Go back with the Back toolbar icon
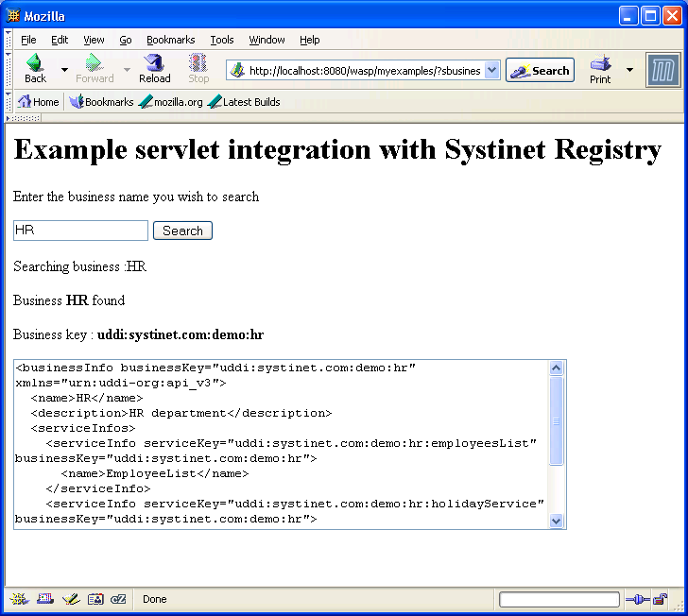 35,69
